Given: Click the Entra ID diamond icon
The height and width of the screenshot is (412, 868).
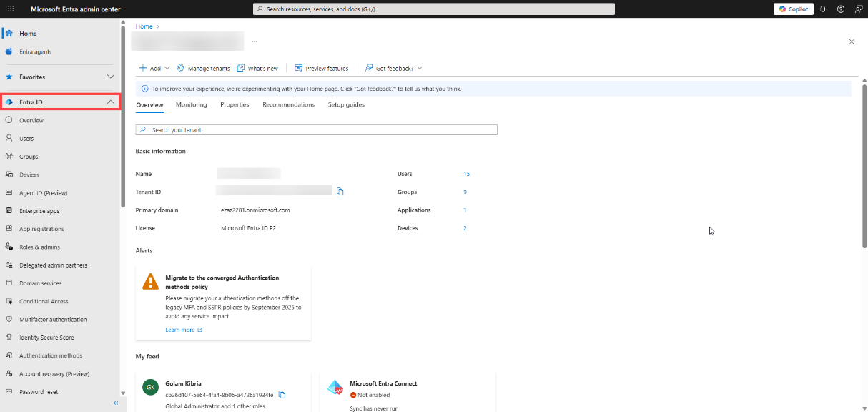Looking at the screenshot, I should click(x=9, y=102).
